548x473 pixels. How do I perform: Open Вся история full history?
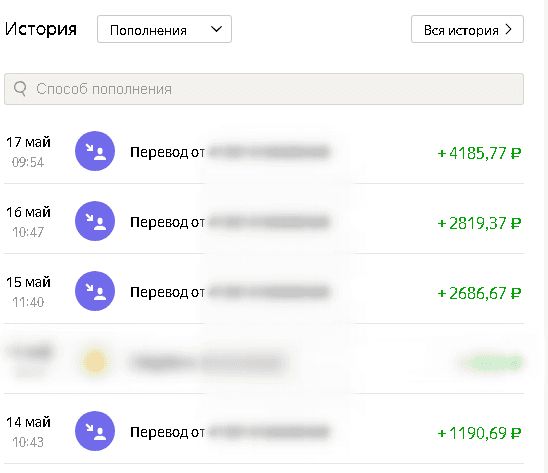[467, 29]
